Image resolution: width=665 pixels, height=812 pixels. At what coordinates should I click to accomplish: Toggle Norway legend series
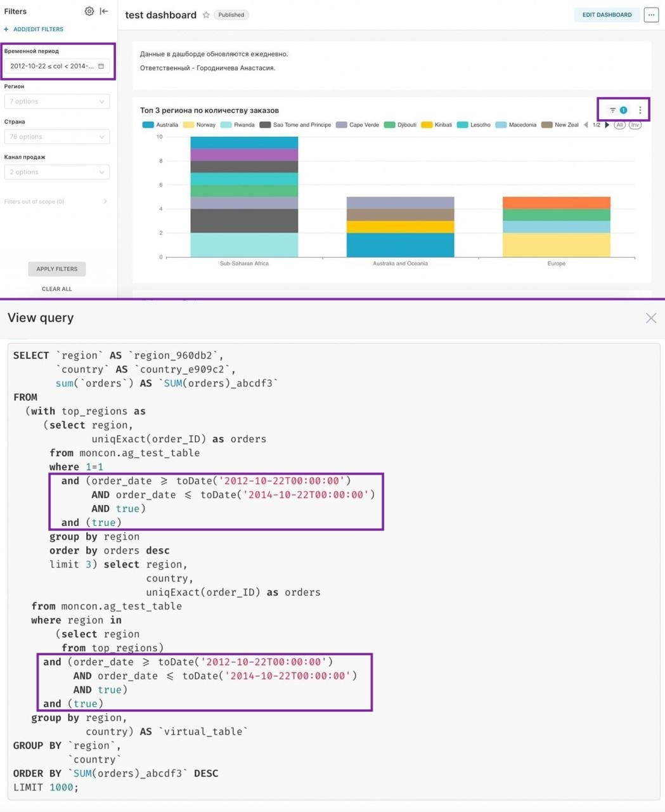[x=199, y=125]
